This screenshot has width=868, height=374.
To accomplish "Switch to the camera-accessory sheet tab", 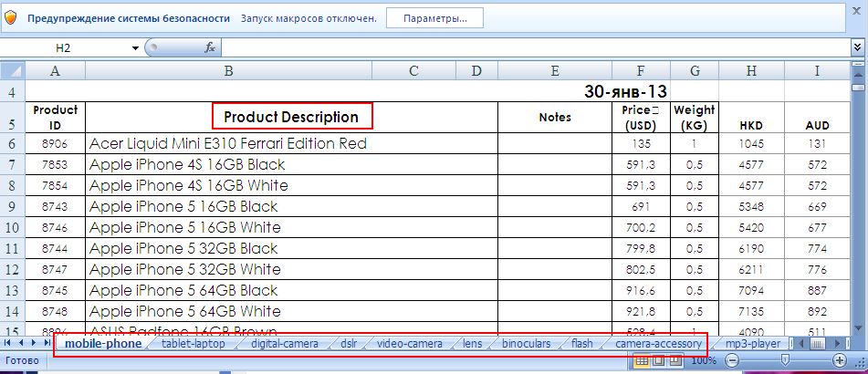I will 659,344.
